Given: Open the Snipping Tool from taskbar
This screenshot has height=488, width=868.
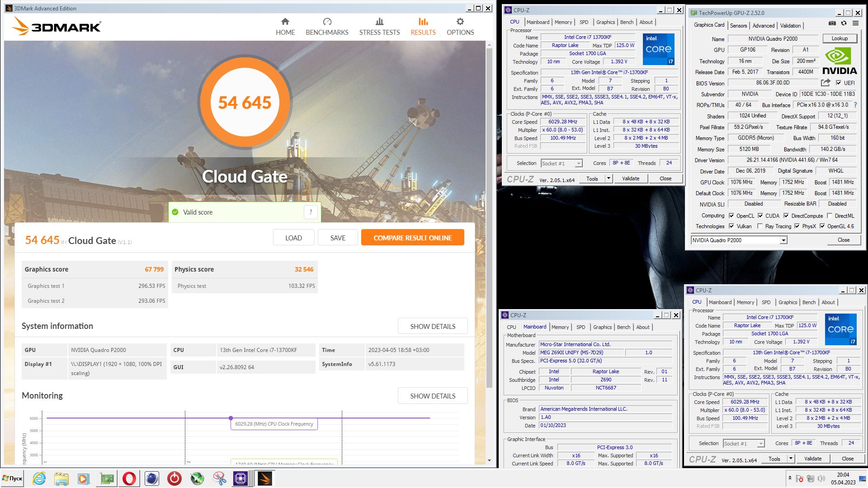Looking at the screenshot, I should click(x=220, y=479).
